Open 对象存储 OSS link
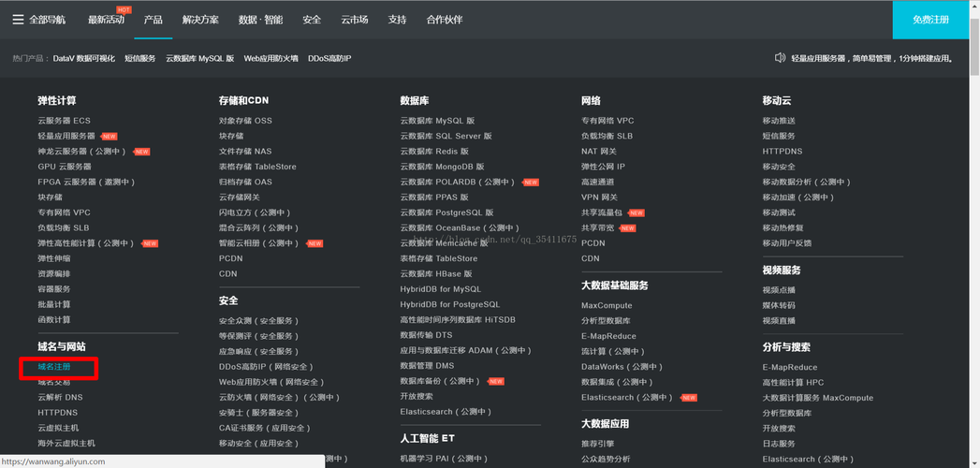The image size is (980, 468). pos(245,121)
